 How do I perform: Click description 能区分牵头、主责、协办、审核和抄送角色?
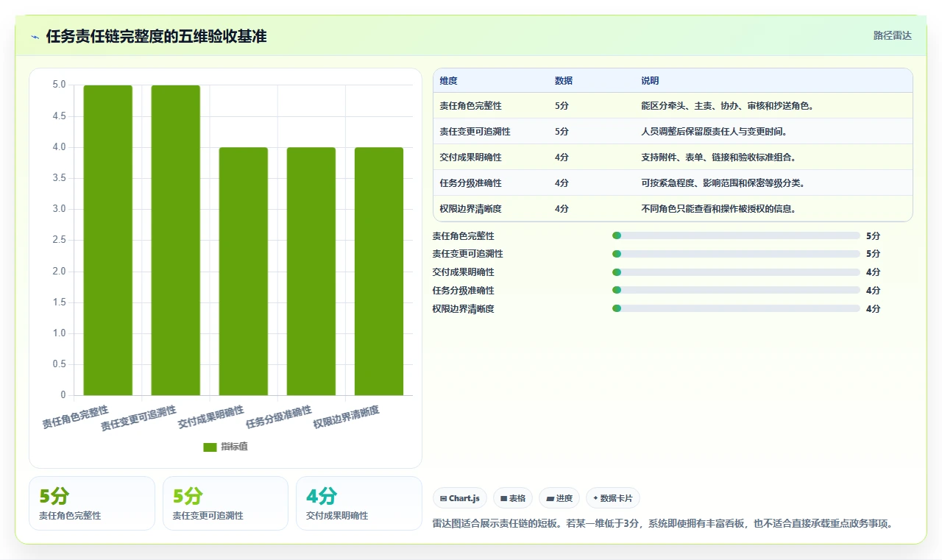tap(728, 106)
